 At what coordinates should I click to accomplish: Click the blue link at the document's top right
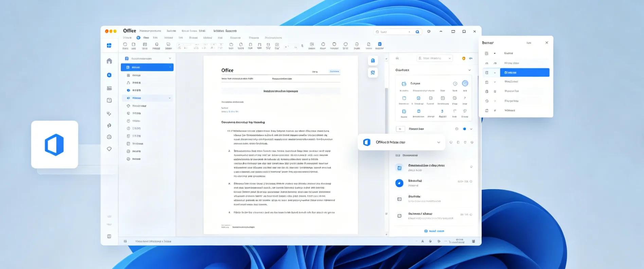334,71
